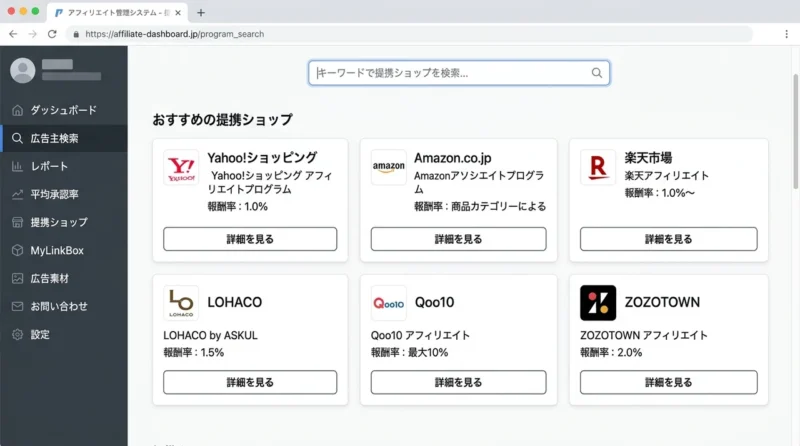Click 詳細を見る on Amazon.co.jp card
Viewport: 800px width, 446px height.
click(458, 239)
